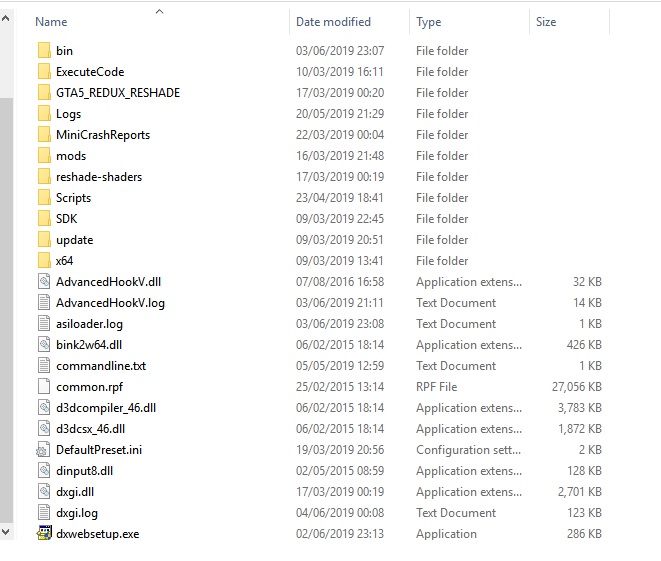
Task: Select the file name dinput8.dll
Action: point(84,471)
